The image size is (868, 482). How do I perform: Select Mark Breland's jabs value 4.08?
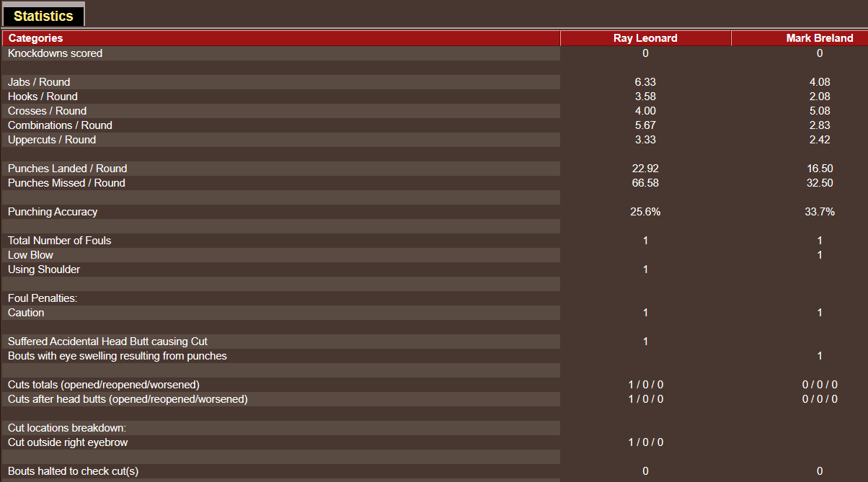click(x=820, y=82)
